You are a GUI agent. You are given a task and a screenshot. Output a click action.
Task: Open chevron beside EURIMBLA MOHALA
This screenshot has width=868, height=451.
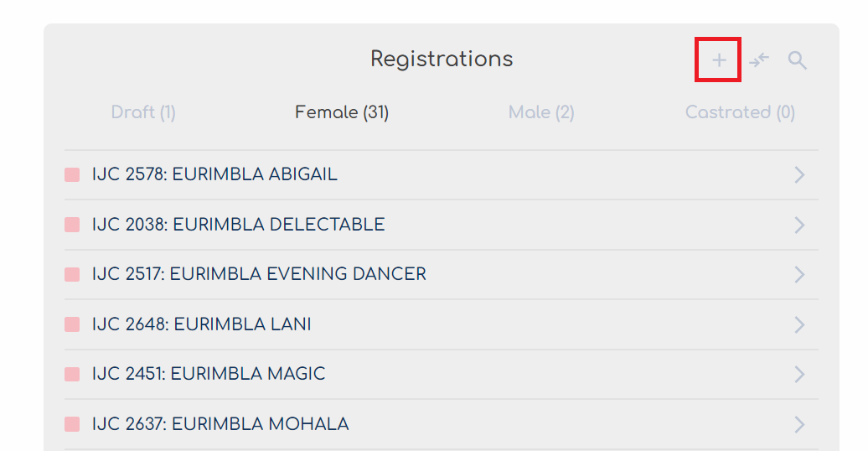[x=799, y=424]
